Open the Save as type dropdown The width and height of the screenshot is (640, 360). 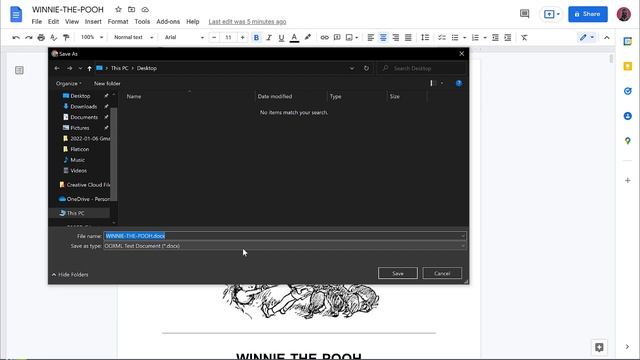pos(284,246)
